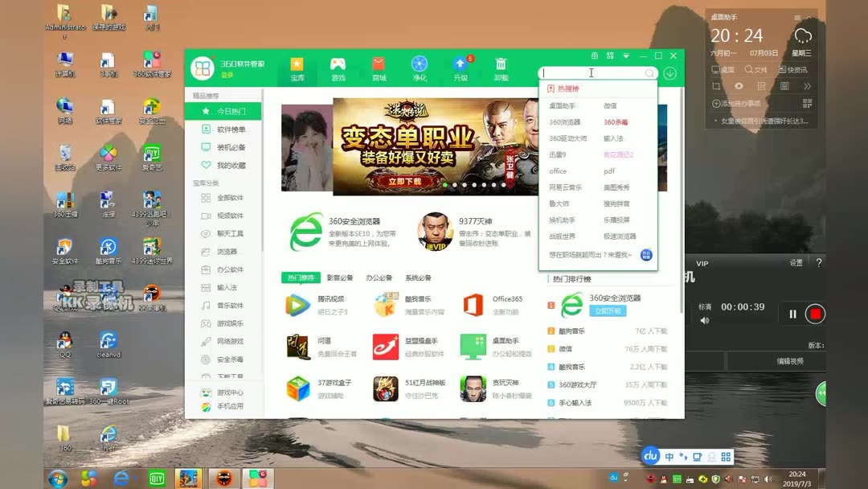Select 软件榜单 in the sidebar
868x489 pixels.
[223, 129]
